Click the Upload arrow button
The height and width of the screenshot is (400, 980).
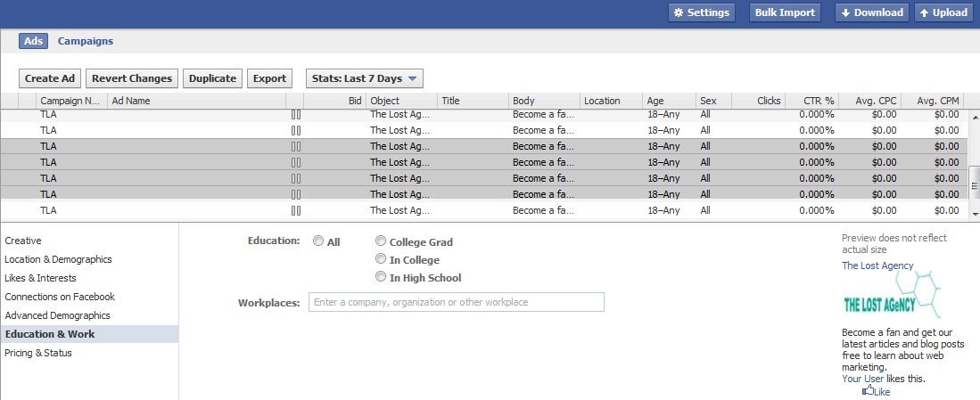click(943, 12)
